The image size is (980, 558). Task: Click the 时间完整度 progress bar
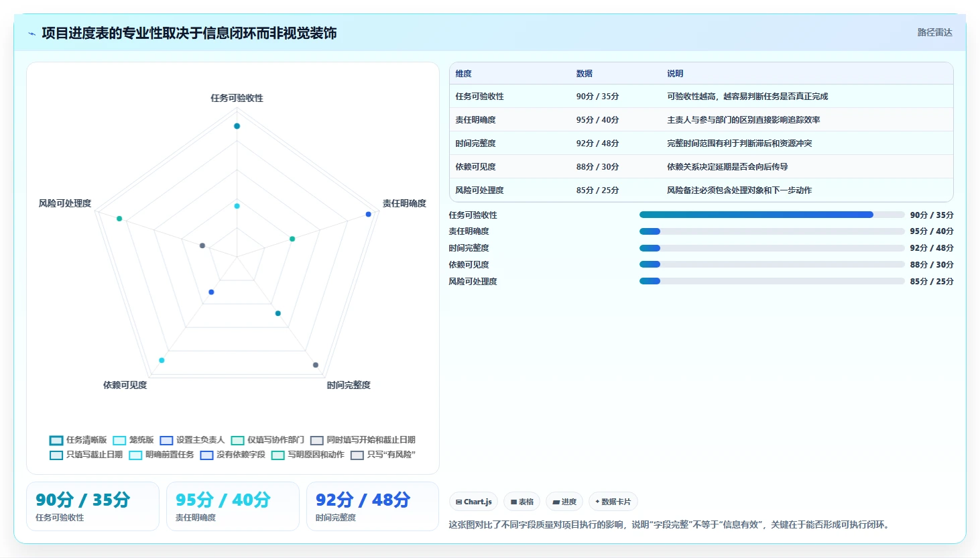coord(772,248)
